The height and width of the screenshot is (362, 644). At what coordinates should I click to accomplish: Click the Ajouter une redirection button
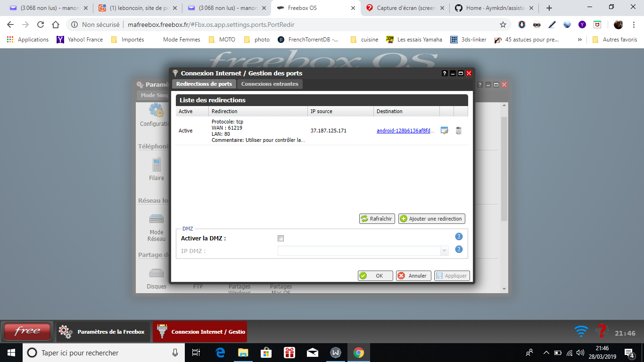[x=431, y=218]
